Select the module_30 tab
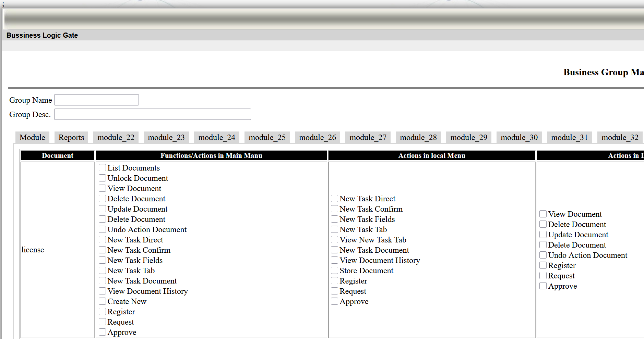The image size is (644, 339). pos(519,137)
